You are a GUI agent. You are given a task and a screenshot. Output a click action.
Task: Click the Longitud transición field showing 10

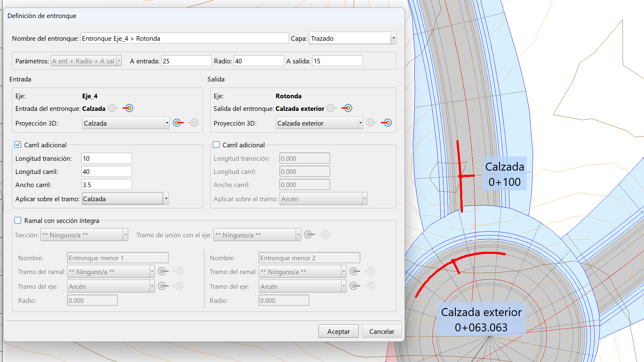click(106, 158)
